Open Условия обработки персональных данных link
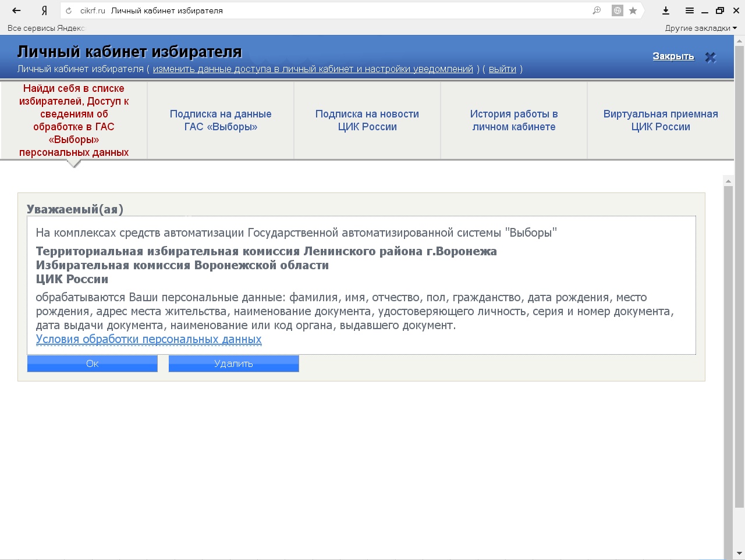745x560 pixels. 149,340
